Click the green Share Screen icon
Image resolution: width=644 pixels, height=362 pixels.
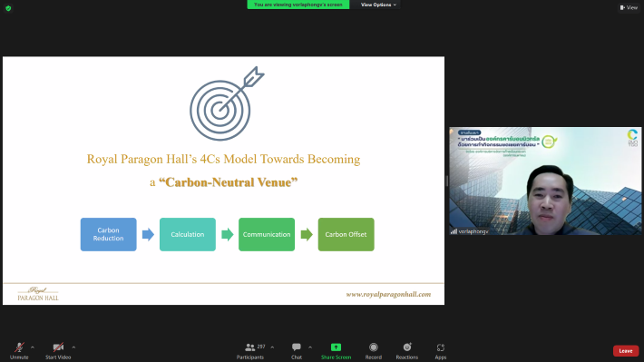(336, 347)
